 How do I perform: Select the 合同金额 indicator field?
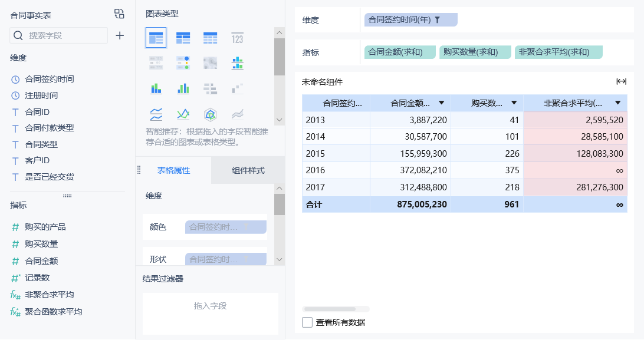pos(41,261)
